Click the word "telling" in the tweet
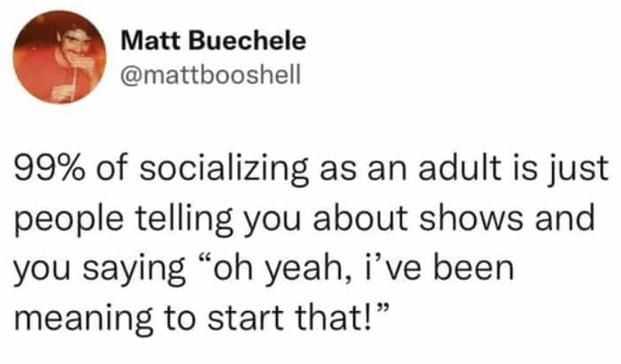This screenshot has width=621, height=364. (172, 218)
